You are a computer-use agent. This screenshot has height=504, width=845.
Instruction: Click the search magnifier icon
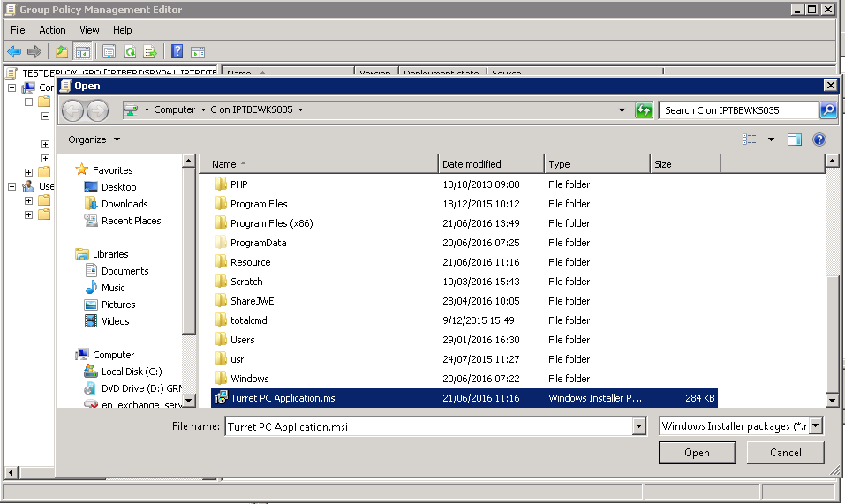click(827, 109)
